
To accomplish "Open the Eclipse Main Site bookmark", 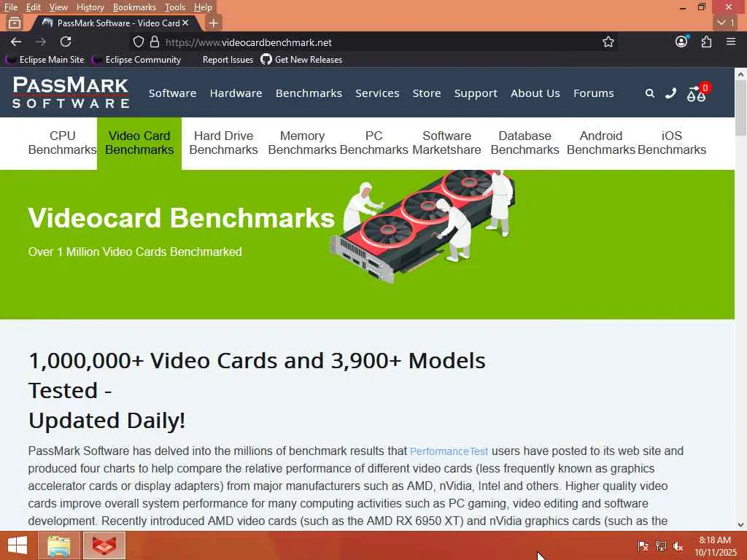I will [44, 60].
